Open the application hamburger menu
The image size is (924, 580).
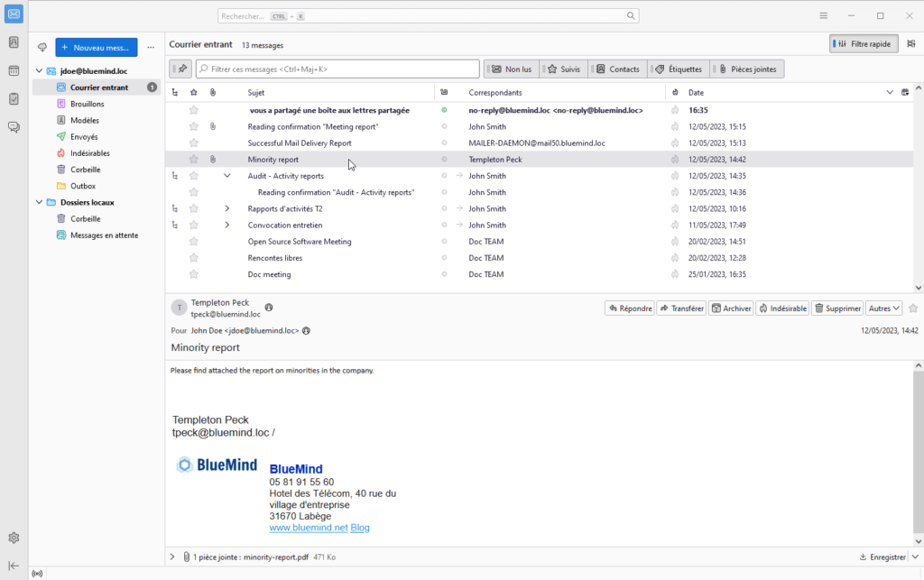pyautogui.click(x=824, y=15)
